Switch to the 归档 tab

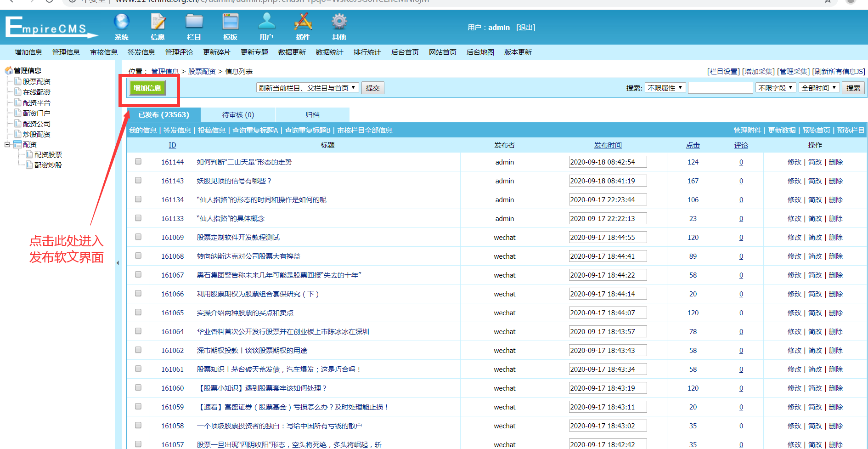point(312,115)
